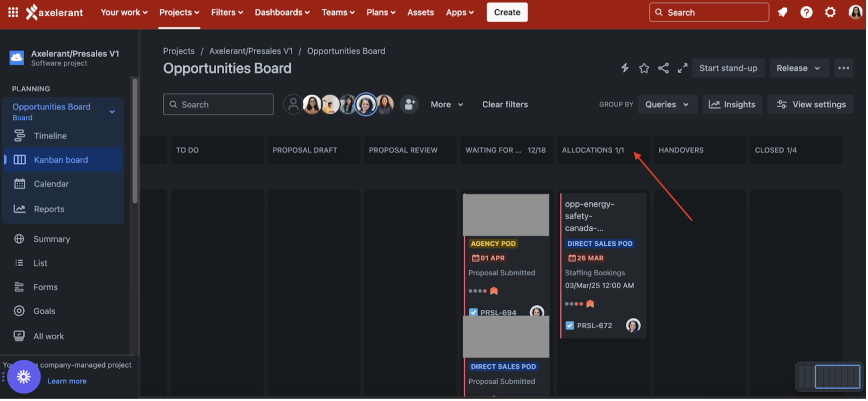Viewport: 868px width, 401px height.
Task: Collapse the Opportunities Board section chevron
Action: (x=112, y=111)
